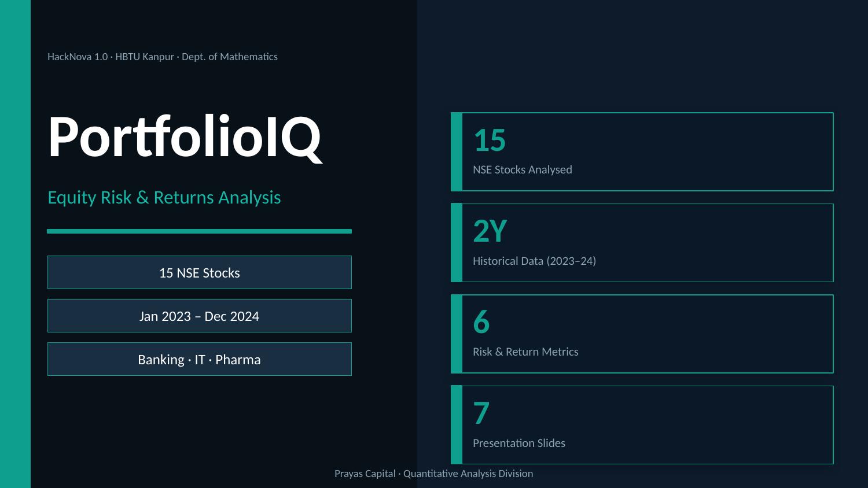Select the Equity Risk & Returns Analysis subtitle
The image size is (868, 488).
click(x=164, y=197)
